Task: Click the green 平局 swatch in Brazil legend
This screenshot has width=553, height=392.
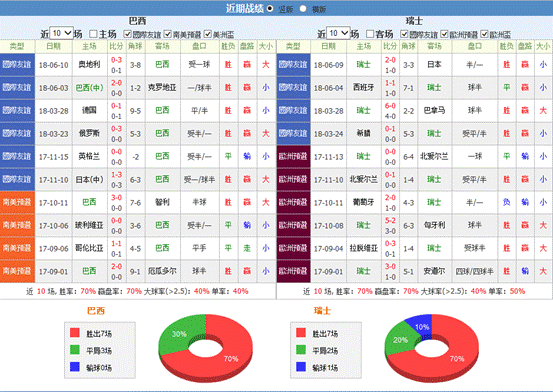Action: point(75,350)
